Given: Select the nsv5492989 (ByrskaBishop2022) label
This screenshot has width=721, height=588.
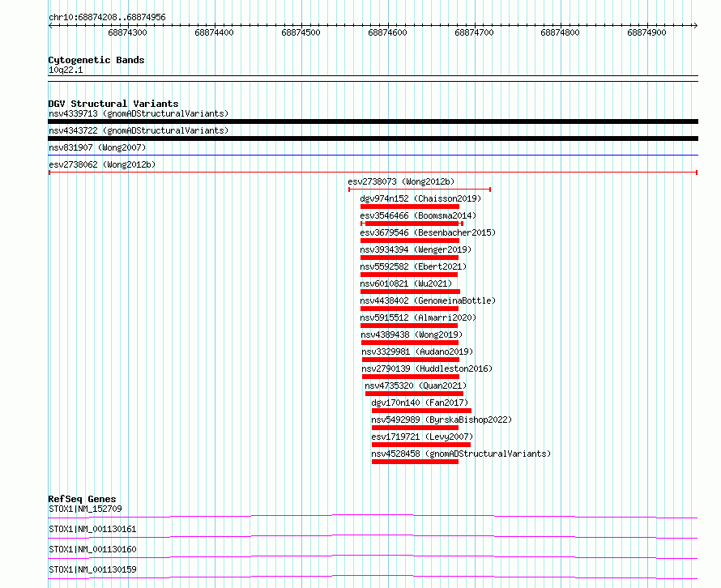Looking at the screenshot, I should (x=442, y=420).
